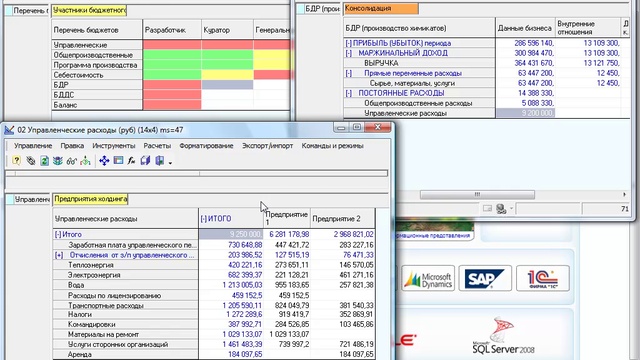Click the blue open book icon

pyautogui.click(x=145, y=161)
